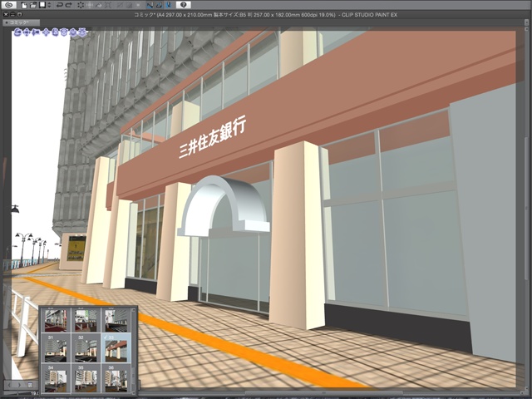
Task: Click preset list scrollbar up arrow
Action: pos(133,310)
